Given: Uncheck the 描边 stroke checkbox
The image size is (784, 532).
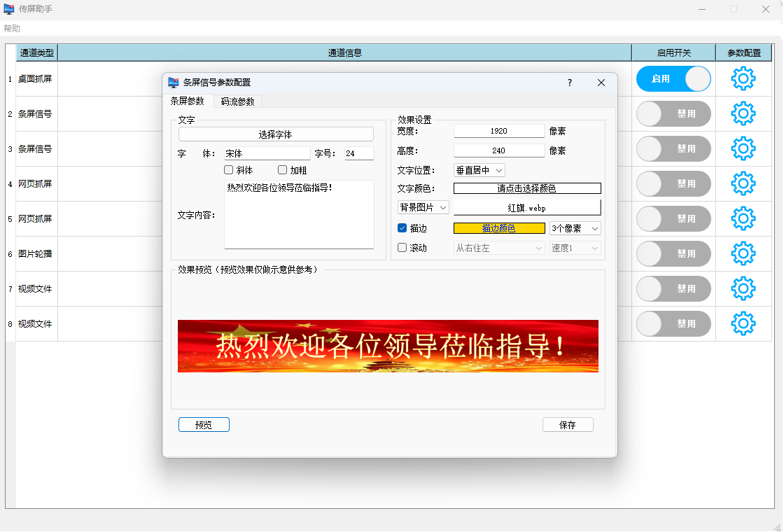Looking at the screenshot, I should [x=402, y=228].
